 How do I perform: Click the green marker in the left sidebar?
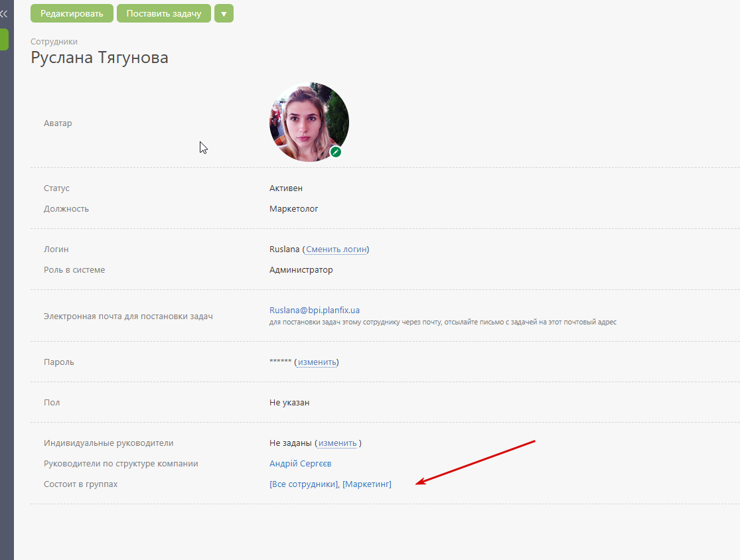click(4, 39)
